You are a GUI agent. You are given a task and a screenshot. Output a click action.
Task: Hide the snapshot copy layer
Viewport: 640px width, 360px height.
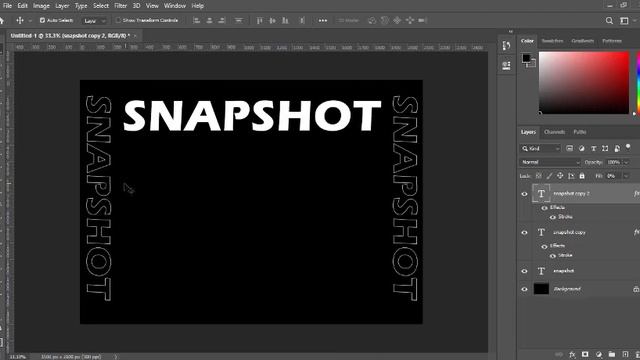coord(524,233)
